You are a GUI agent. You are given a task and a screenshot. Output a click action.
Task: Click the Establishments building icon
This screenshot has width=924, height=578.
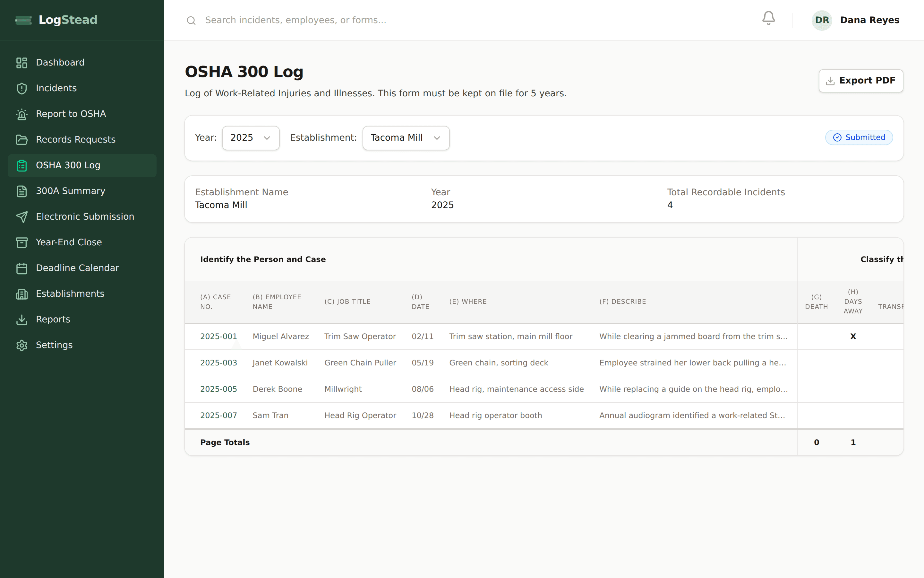tap(22, 293)
